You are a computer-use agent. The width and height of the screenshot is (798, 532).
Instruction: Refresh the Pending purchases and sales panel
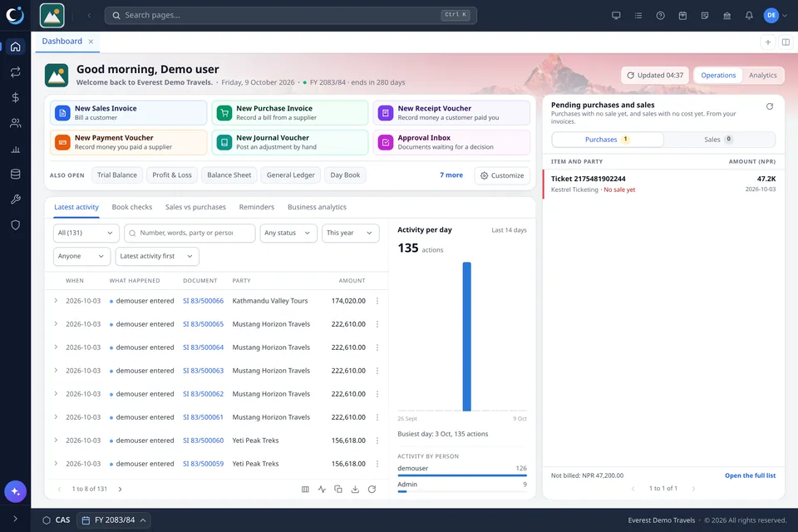[x=770, y=106]
